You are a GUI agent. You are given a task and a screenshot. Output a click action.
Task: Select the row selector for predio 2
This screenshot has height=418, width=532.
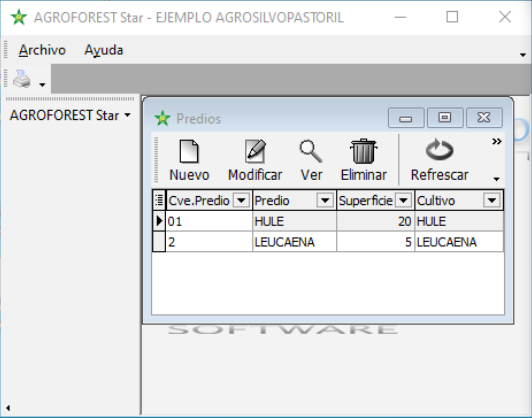click(159, 242)
